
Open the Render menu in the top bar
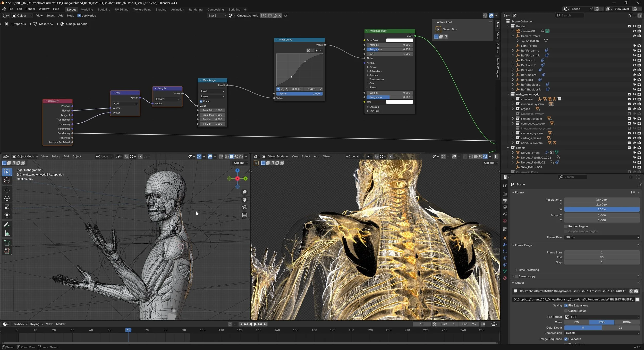(30, 9)
